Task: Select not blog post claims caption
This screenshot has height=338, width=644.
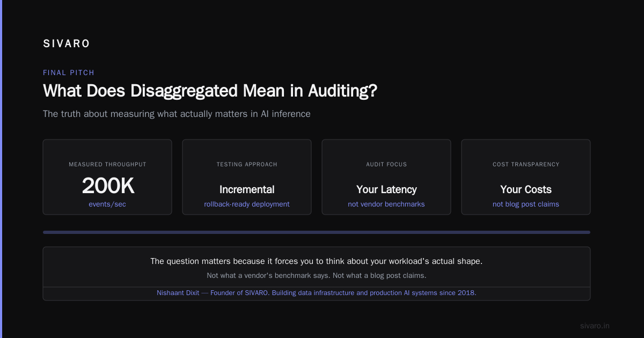Action: coord(526,204)
